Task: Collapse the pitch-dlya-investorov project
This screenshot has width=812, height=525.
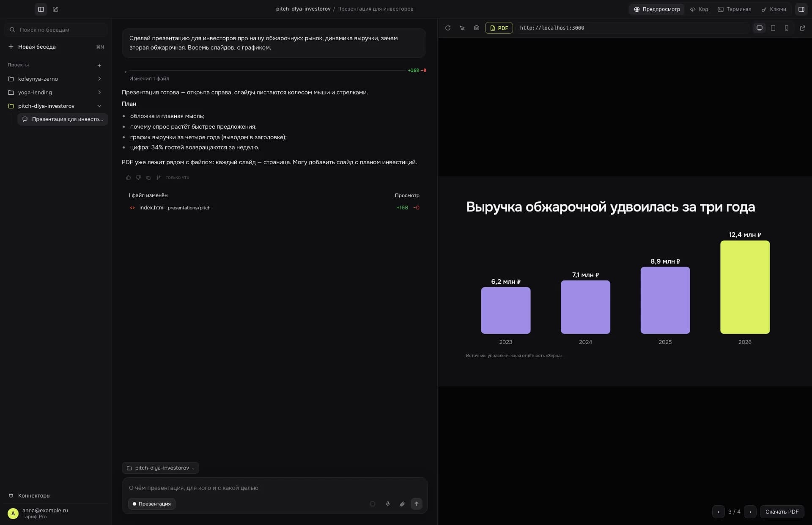Action: [55, 106]
